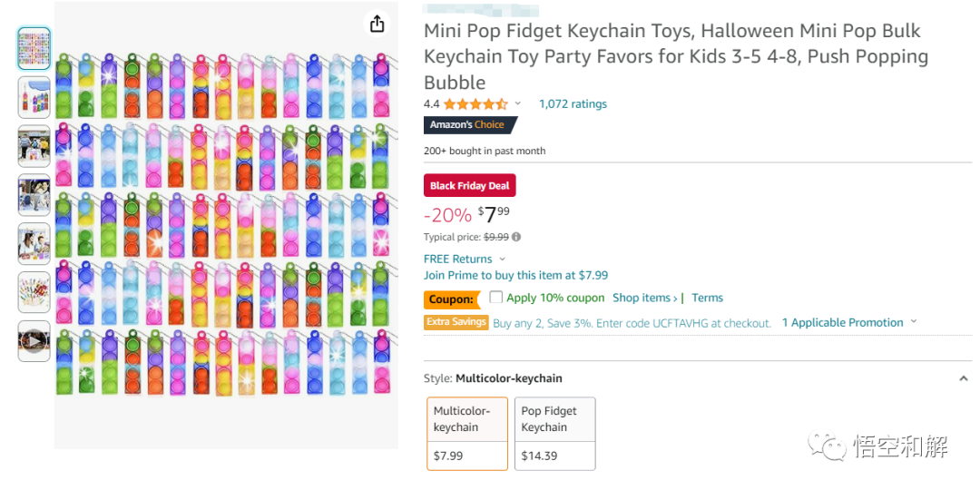Open the coupon Shop items link
980x490 pixels.
[x=644, y=298]
